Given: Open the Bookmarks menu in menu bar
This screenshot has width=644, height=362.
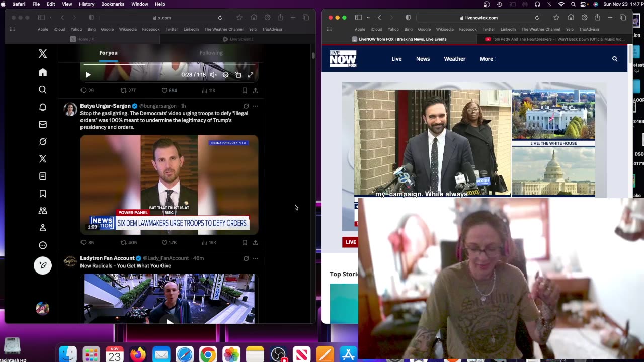Looking at the screenshot, I should pos(113,4).
